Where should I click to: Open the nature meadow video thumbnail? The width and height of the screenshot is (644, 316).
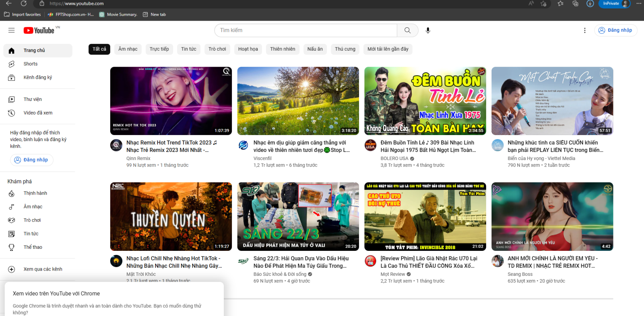(298, 101)
